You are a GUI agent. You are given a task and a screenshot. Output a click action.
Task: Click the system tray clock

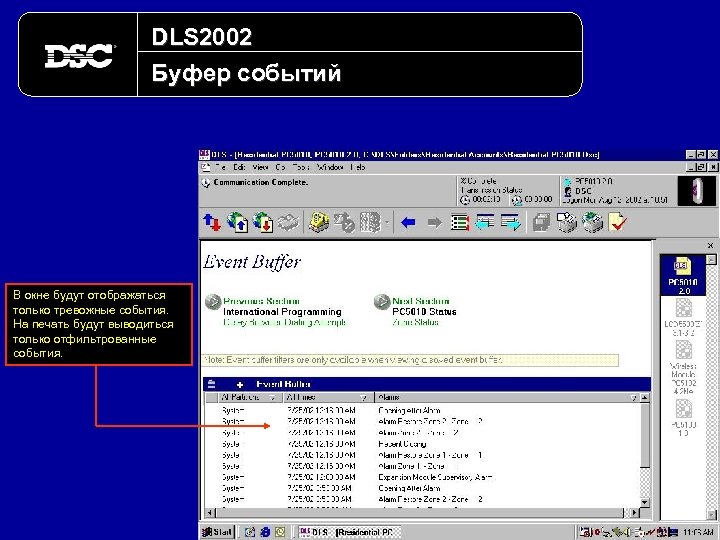coord(698,533)
